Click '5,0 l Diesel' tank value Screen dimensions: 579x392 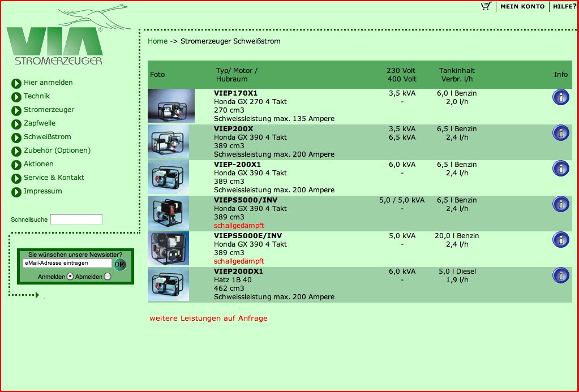point(457,272)
